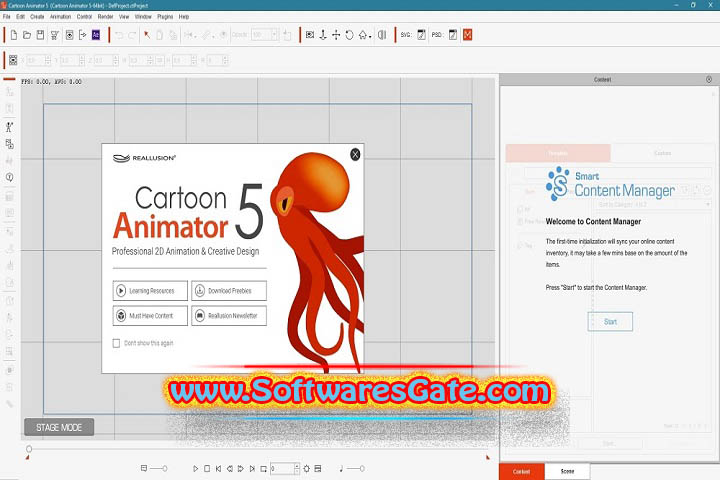Open the Render menu
The height and width of the screenshot is (480, 720).
106,17
